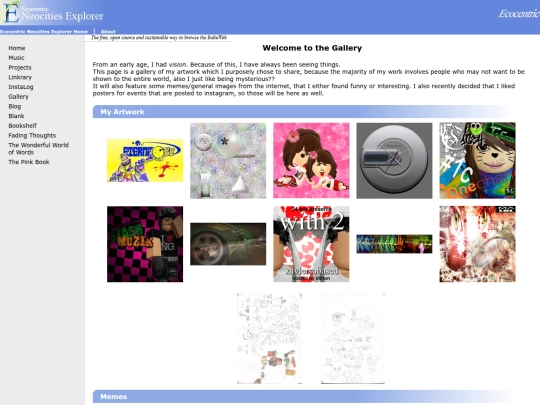This screenshot has width=540, height=405.
Task: Click the Ecocentric script logo top right
Action: click(x=519, y=14)
